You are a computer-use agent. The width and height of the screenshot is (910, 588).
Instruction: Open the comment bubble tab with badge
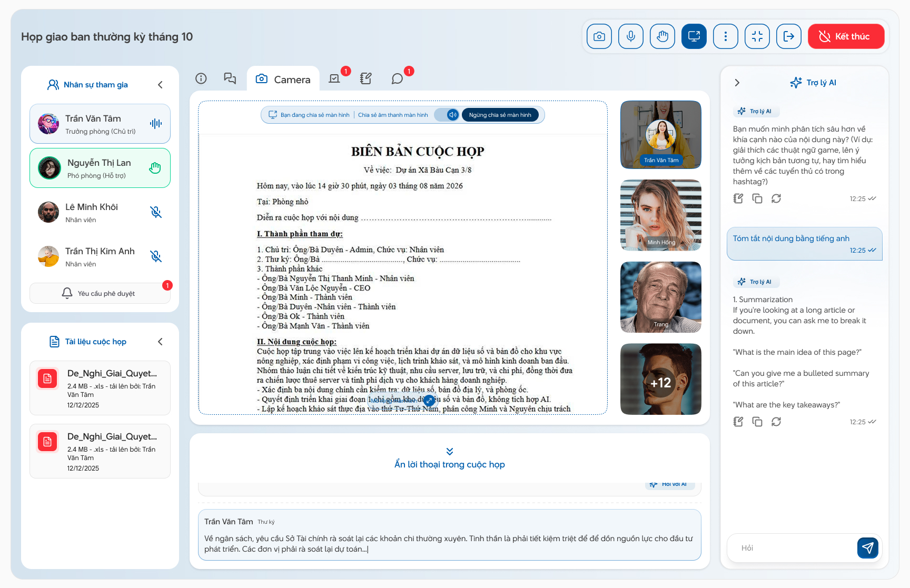point(397,78)
